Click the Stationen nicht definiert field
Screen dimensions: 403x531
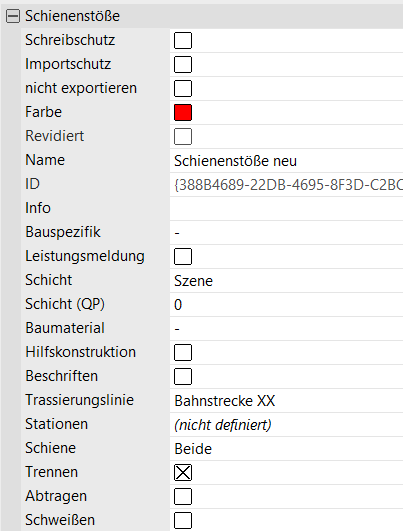click(287, 425)
